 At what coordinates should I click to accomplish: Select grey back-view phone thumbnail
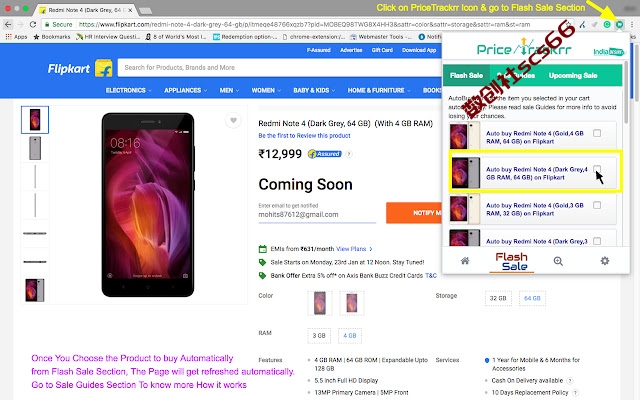point(35,148)
